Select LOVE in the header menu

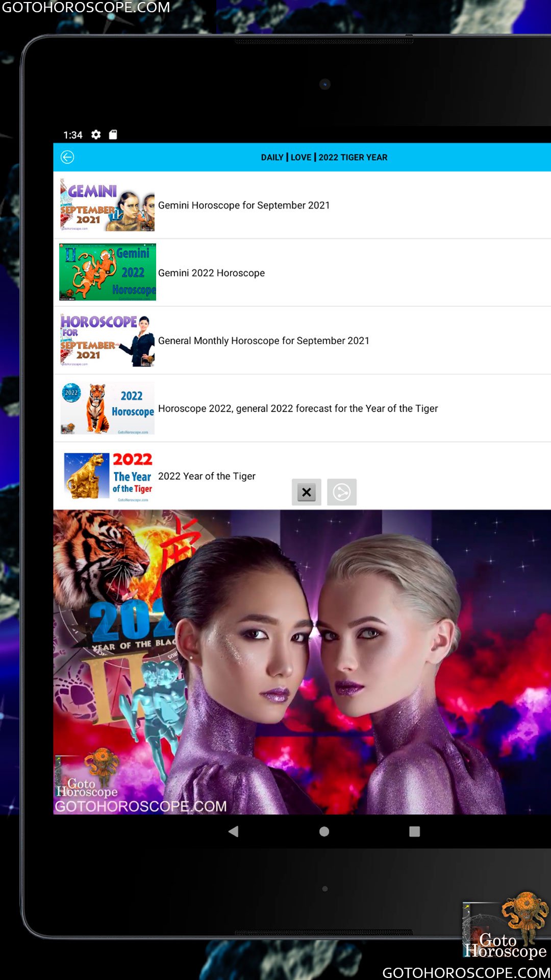click(301, 157)
